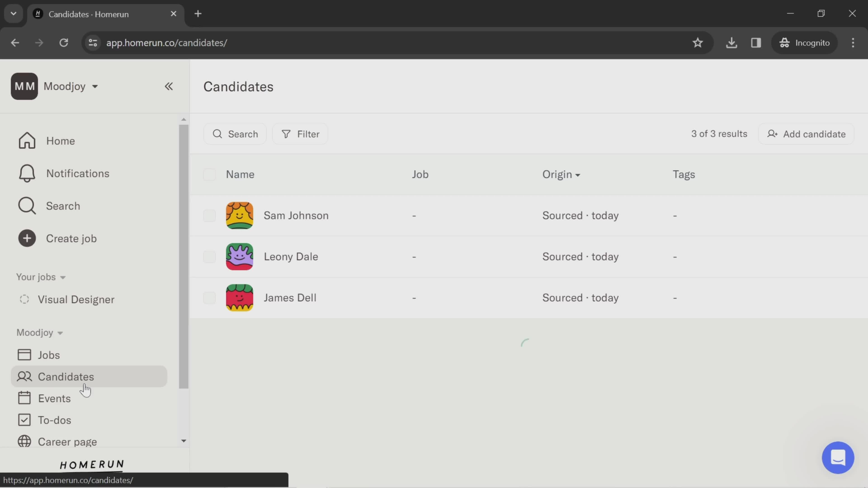The height and width of the screenshot is (488, 868).
Task: Reload the page
Action: tap(64, 43)
